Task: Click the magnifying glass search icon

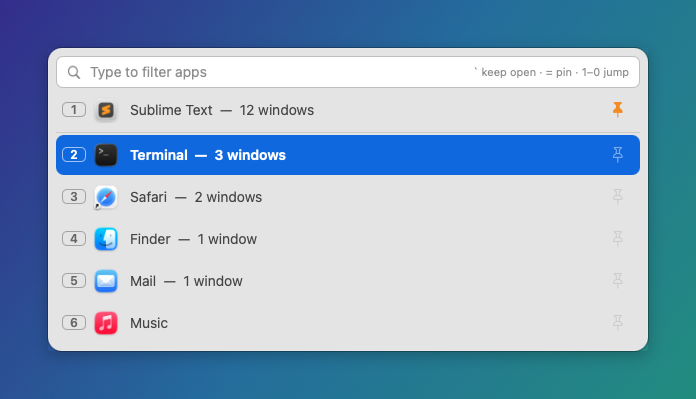Action: pos(74,72)
